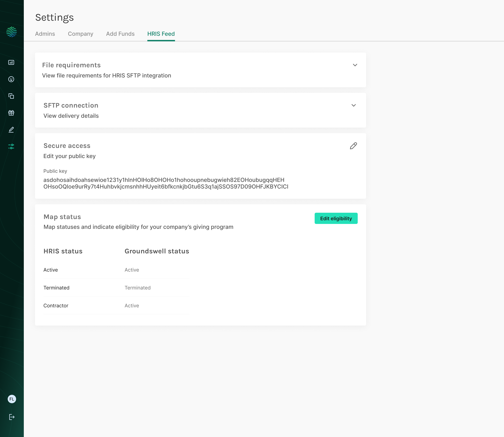Click the overlapping squares sidebar icon
This screenshot has height=437, width=504.
(x=11, y=96)
